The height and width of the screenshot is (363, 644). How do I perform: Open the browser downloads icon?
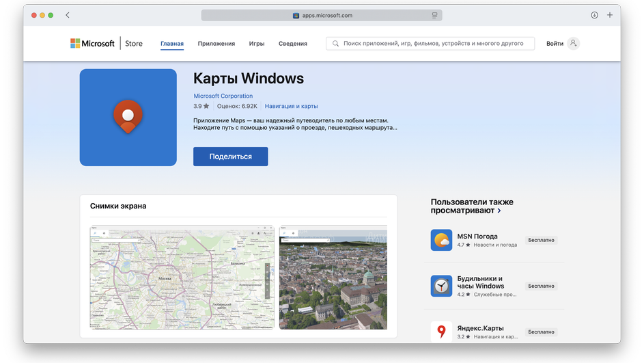(x=594, y=15)
